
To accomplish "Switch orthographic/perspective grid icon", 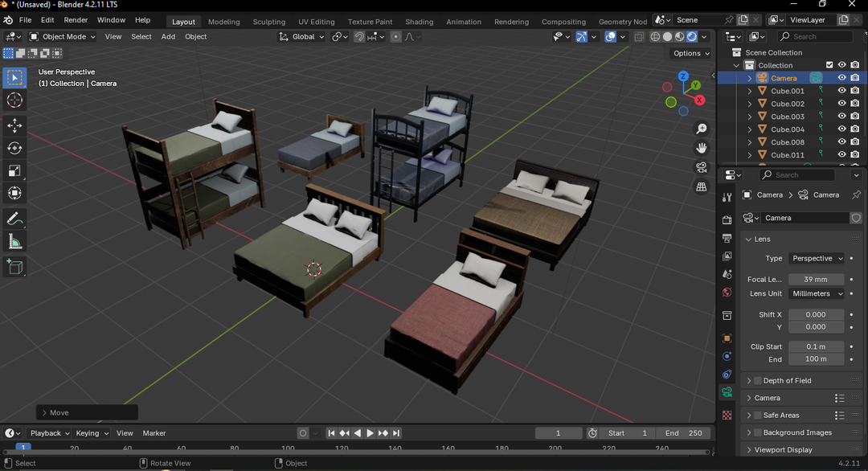I will (x=702, y=187).
